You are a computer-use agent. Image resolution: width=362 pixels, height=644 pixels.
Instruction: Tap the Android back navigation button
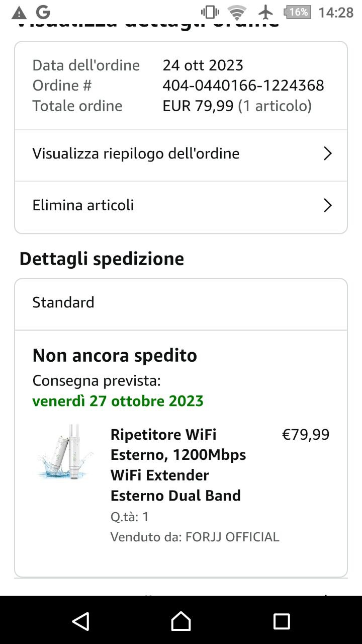pos(81,621)
